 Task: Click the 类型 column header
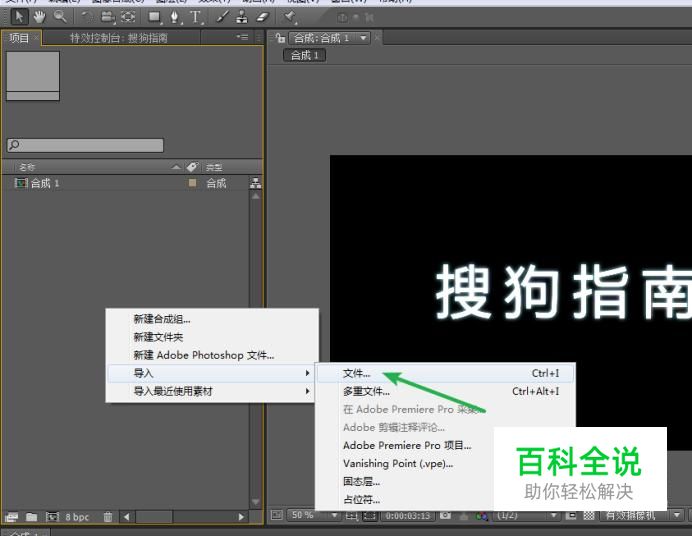point(214,167)
